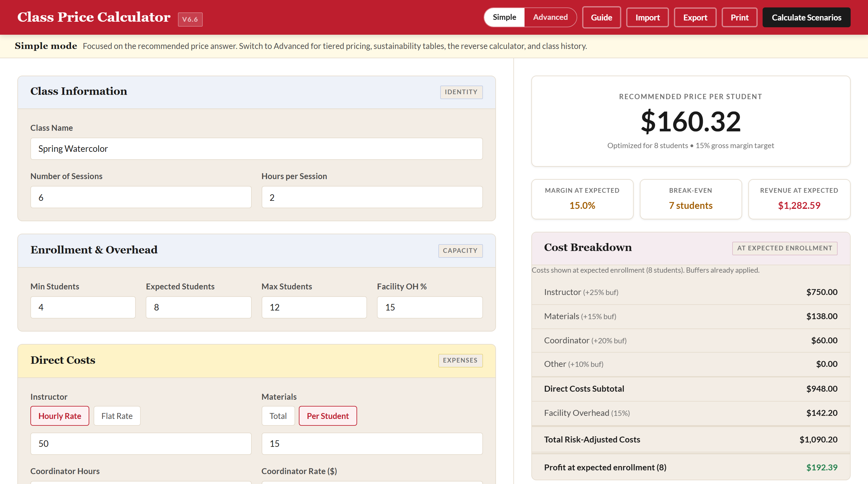Switch to Advanced mode

[x=550, y=17]
